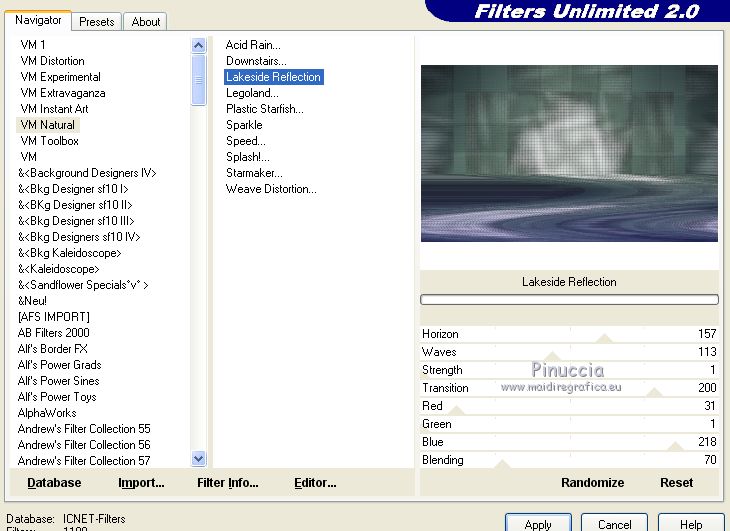The image size is (730, 531).
Task: Click the progress bar under Lakeside Reflection
Action: pos(569,300)
